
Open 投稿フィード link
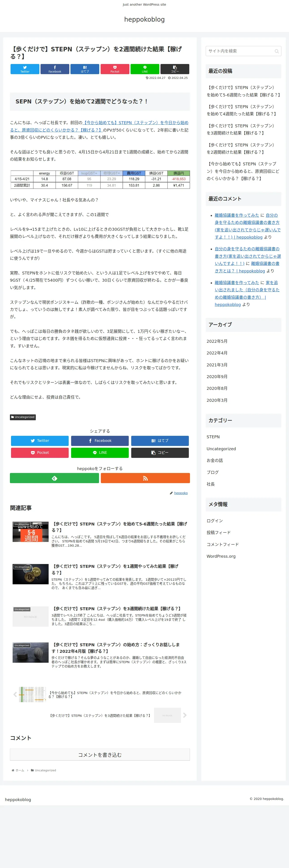click(219, 533)
